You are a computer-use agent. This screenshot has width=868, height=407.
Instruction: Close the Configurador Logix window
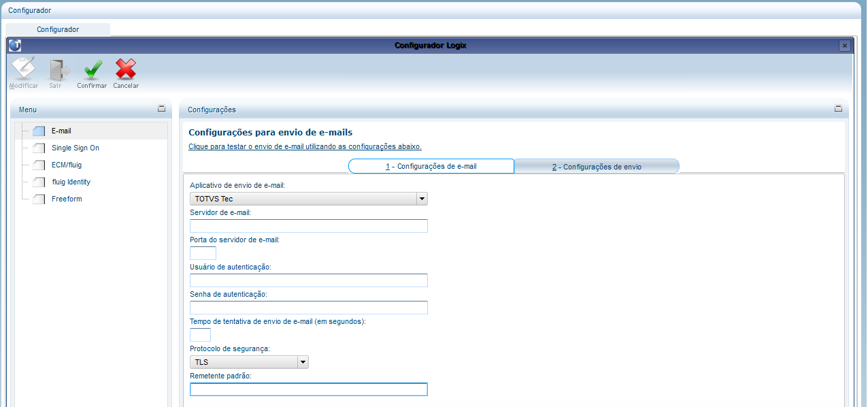[844, 46]
